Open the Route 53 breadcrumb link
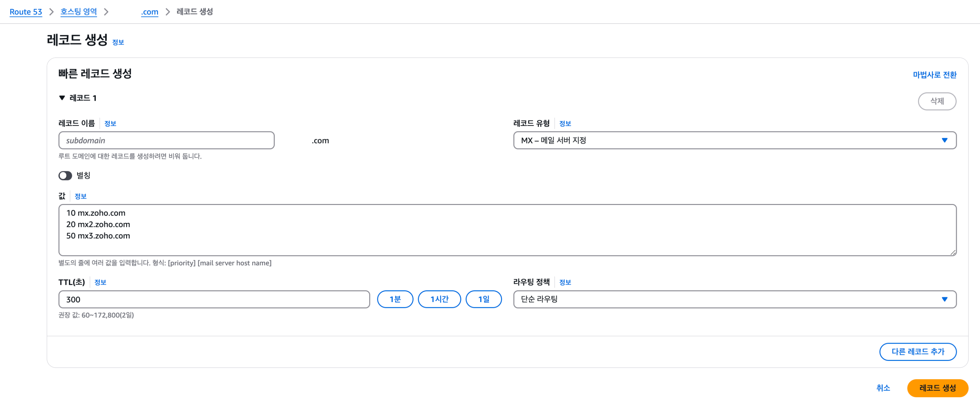 (x=25, y=12)
